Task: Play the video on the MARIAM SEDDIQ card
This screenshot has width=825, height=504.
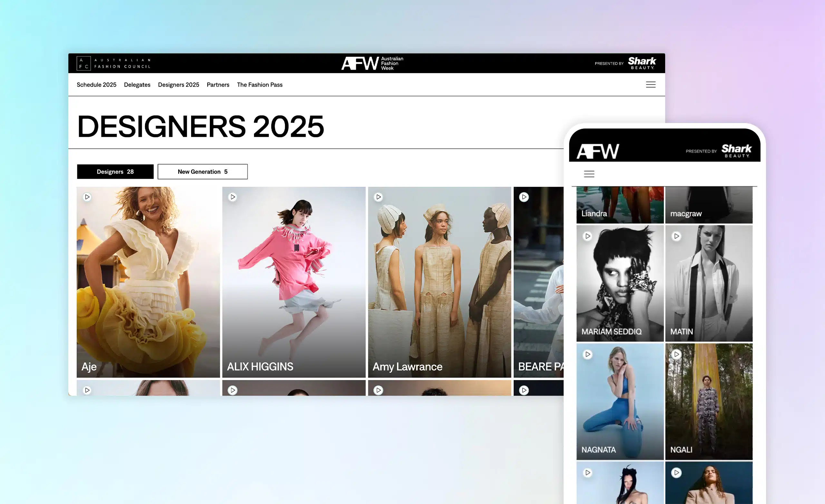Action: pos(587,236)
